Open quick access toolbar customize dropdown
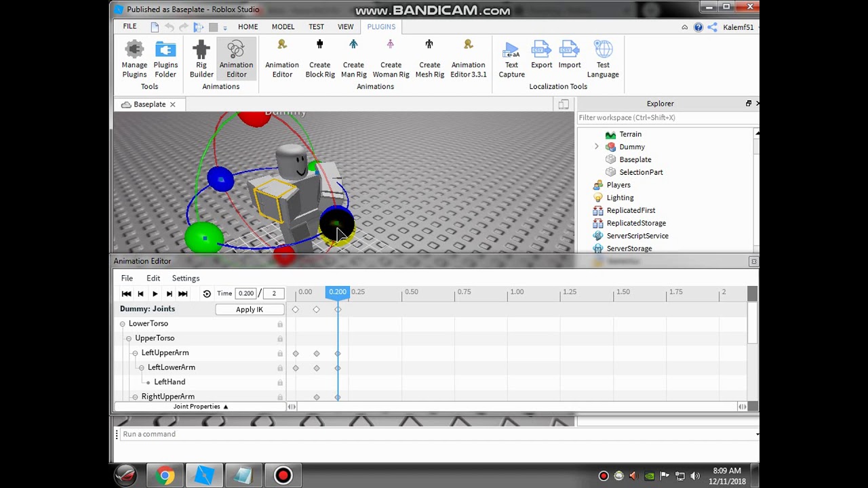Viewport: 868px width, 488px height. click(x=224, y=28)
